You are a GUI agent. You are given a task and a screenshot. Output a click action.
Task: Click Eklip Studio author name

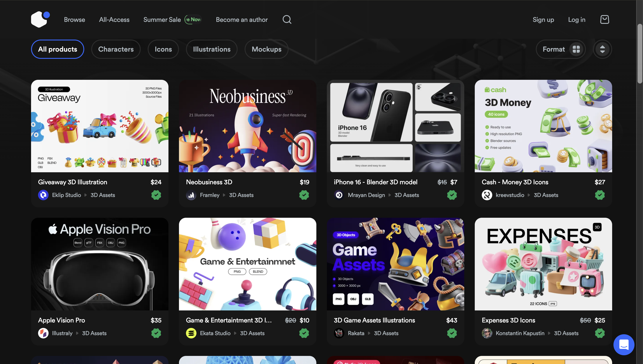pos(66,195)
